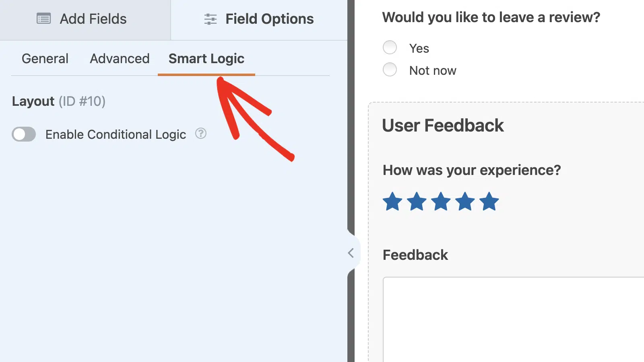
Task: Open the Add Fields tab
Action: coord(85,20)
